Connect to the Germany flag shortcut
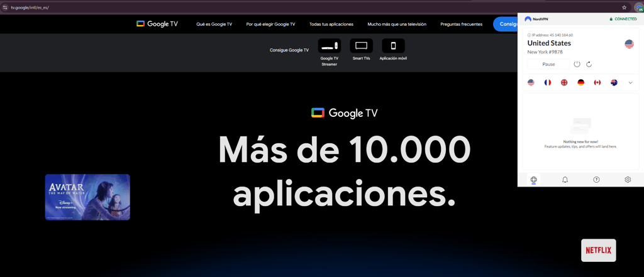This screenshot has width=644, height=277. pos(580,82)
